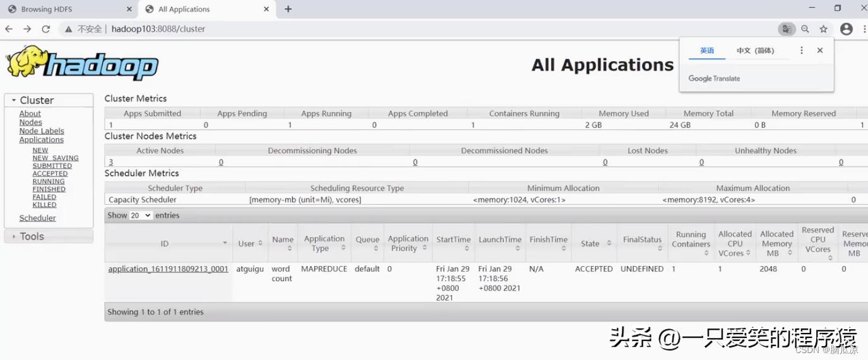Go back with the browser back arrow
This screenshot has height=360, width=868.
tap(9, 29)
